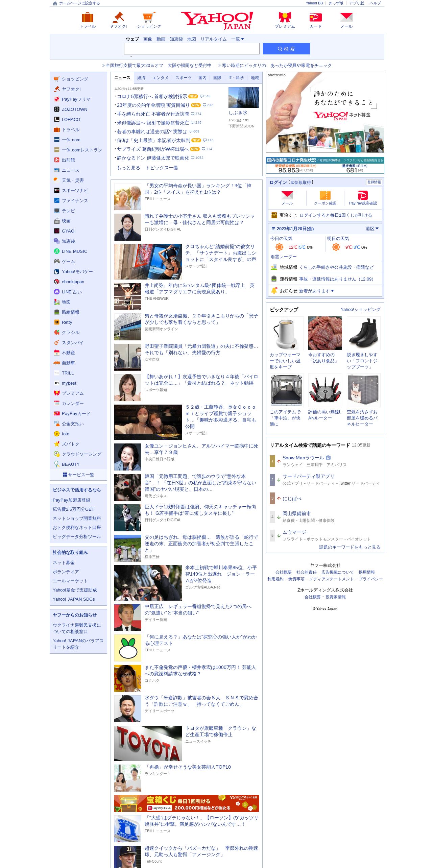Screen dimensions: 434x868
Task: Open toto in the left sidebar
Action: click(x=66, y=434)
